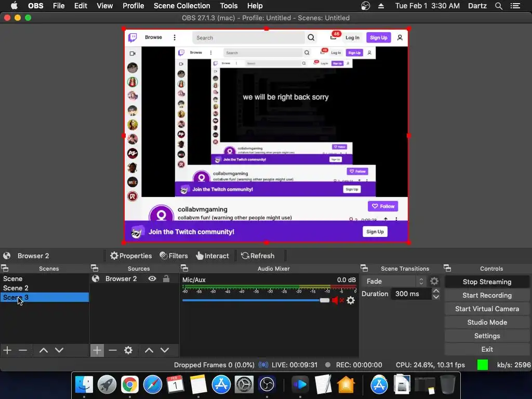Add a new scene with plus button
The image size is (532, 399).
[7, 350]
